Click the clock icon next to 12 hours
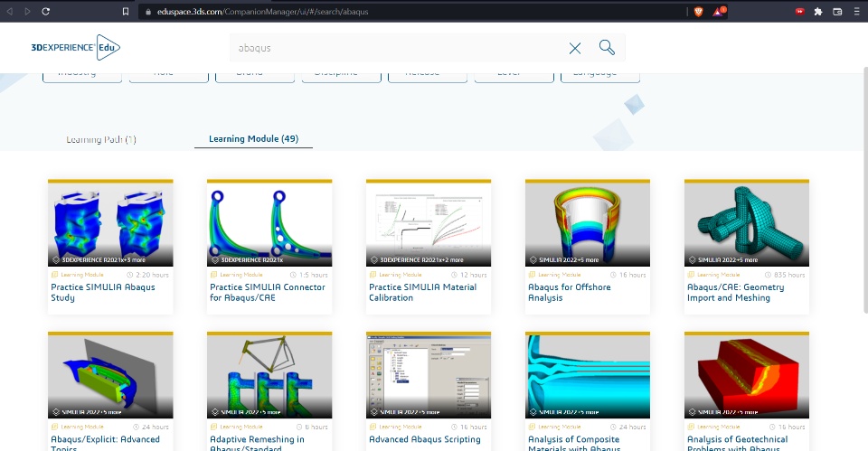Image resolution: width=868 pixels, height=451 pixels. (x=455, y=275)
